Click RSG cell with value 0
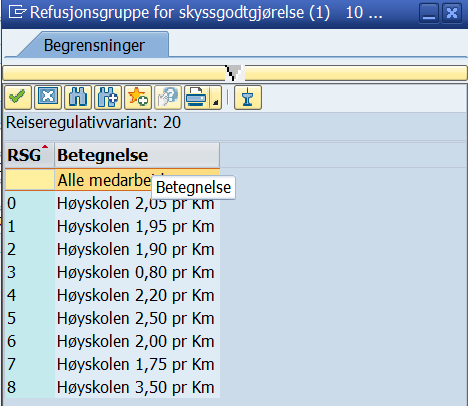 30,203
